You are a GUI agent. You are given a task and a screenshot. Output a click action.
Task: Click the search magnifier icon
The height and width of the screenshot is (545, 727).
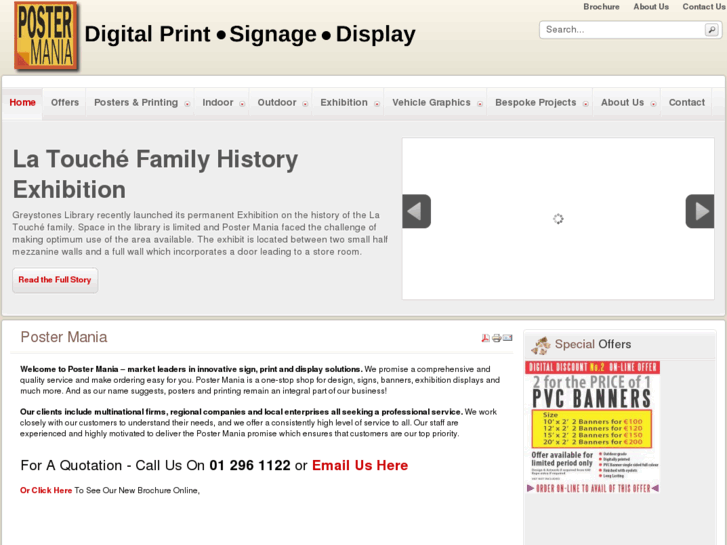point(712,30)
